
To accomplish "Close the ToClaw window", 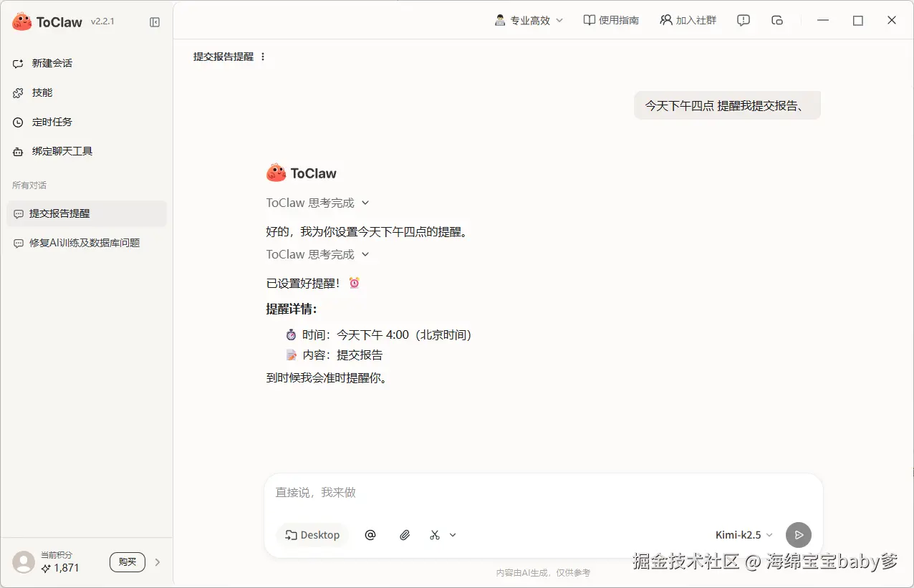I will (x=892, y=20).
